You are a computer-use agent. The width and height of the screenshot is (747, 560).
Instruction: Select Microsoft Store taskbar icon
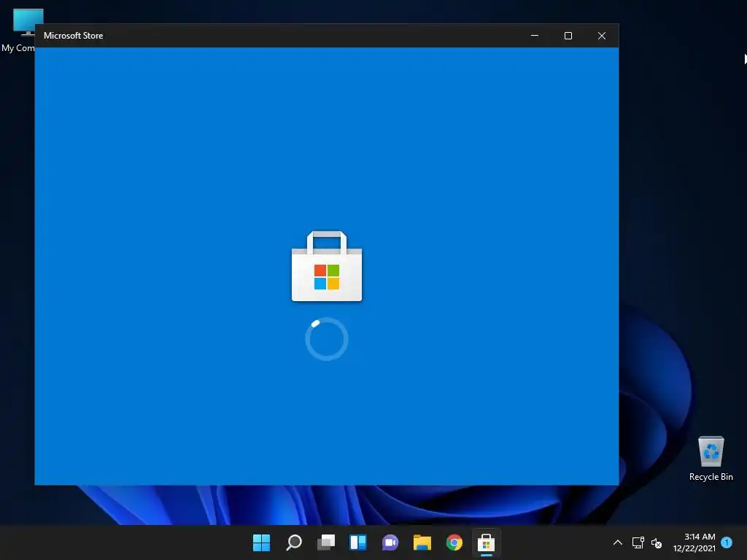click(x=486, y=542)
